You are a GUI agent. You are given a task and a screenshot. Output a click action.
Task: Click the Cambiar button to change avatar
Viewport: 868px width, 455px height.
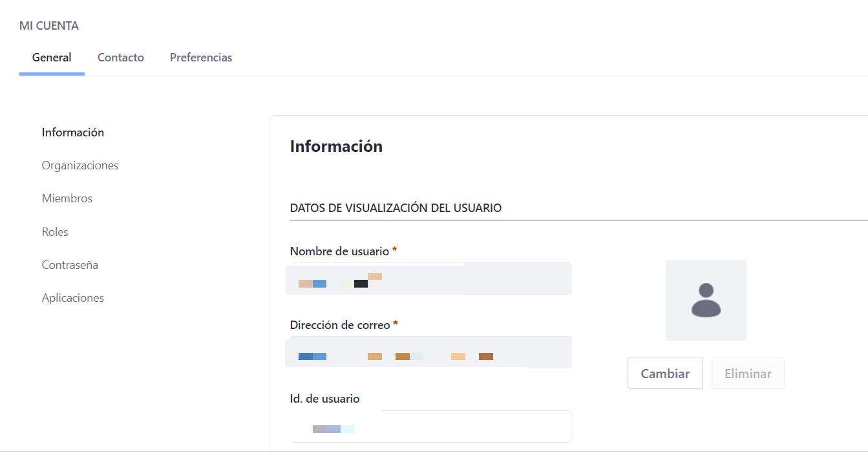[664, 373]
